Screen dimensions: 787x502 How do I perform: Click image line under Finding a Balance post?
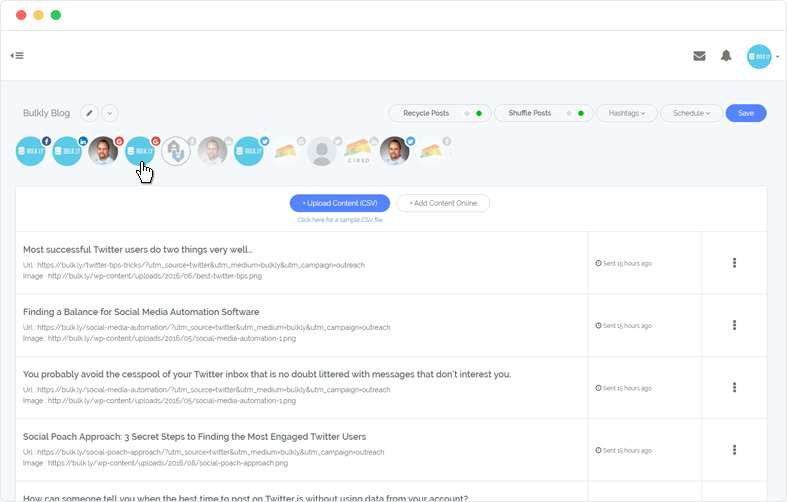click(159, 338)
